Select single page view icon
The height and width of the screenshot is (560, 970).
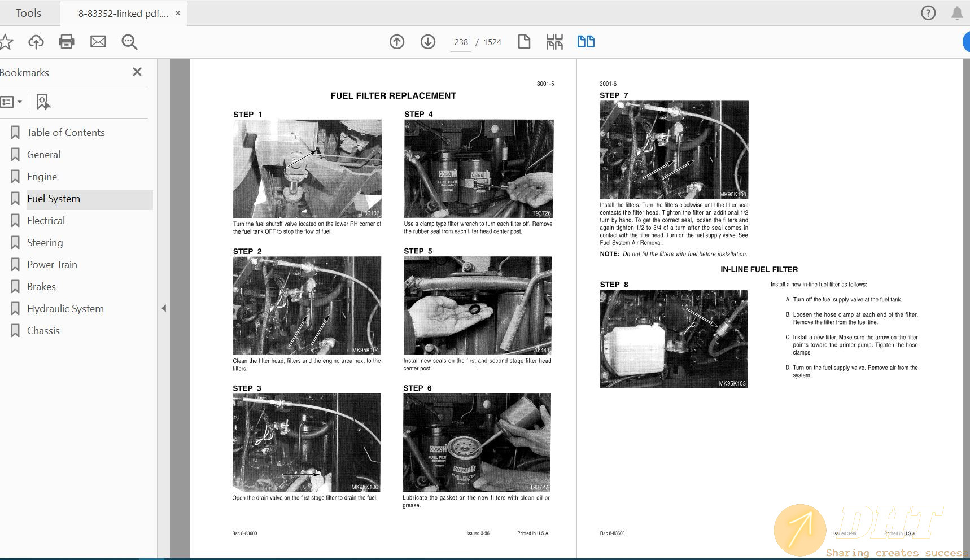point(524,42)
